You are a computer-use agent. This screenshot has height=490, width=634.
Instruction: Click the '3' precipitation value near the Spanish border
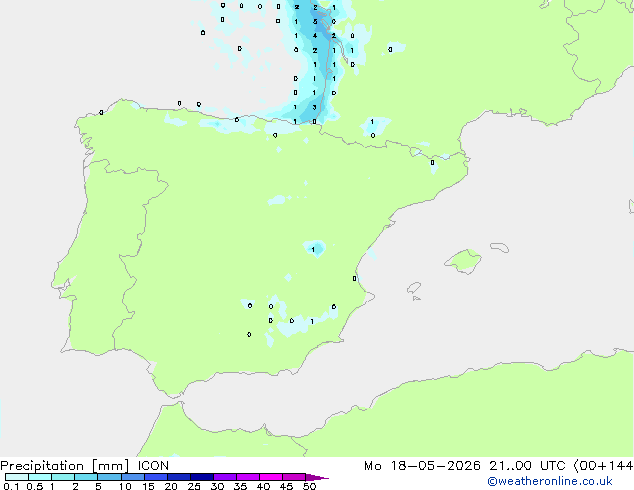tap(315, 107)
